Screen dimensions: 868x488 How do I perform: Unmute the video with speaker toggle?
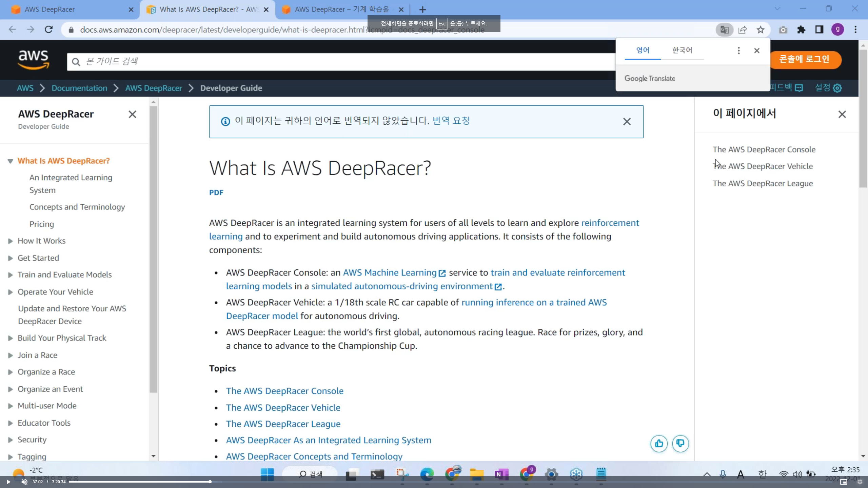(24, 482)
